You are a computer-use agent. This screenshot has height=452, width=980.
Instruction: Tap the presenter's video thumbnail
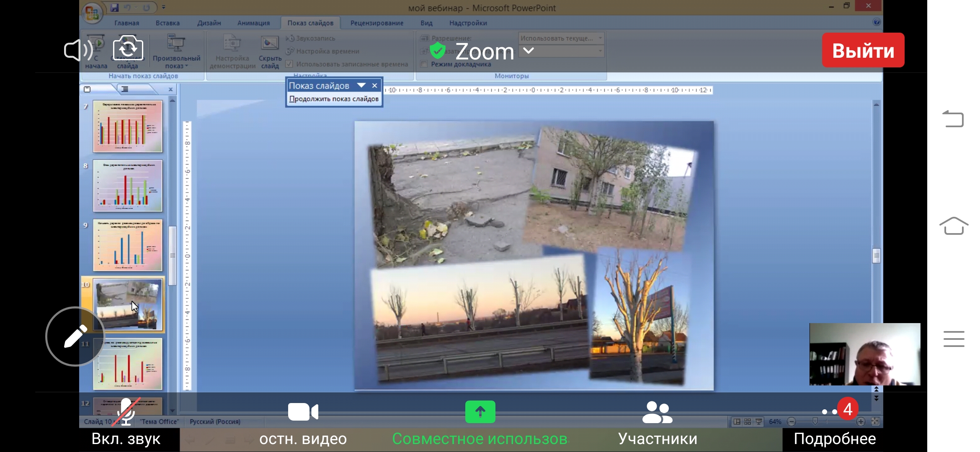[x=864, y=354]
